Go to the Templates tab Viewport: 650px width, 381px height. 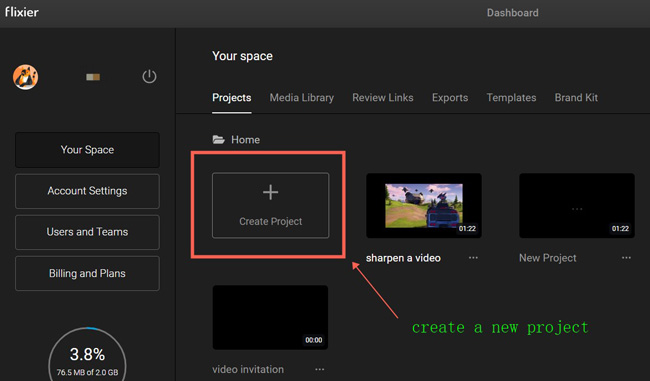point(511,98)
